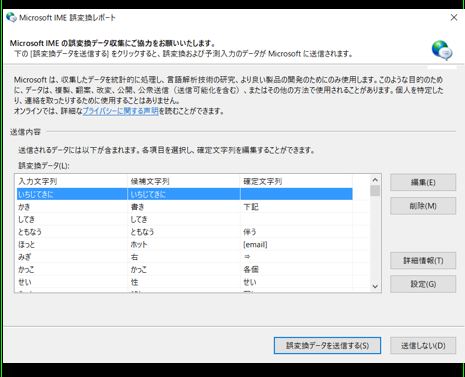Screen dimensions: 465x377
Task: Click the globe icon in title bar
Action: tap(11, 17)
